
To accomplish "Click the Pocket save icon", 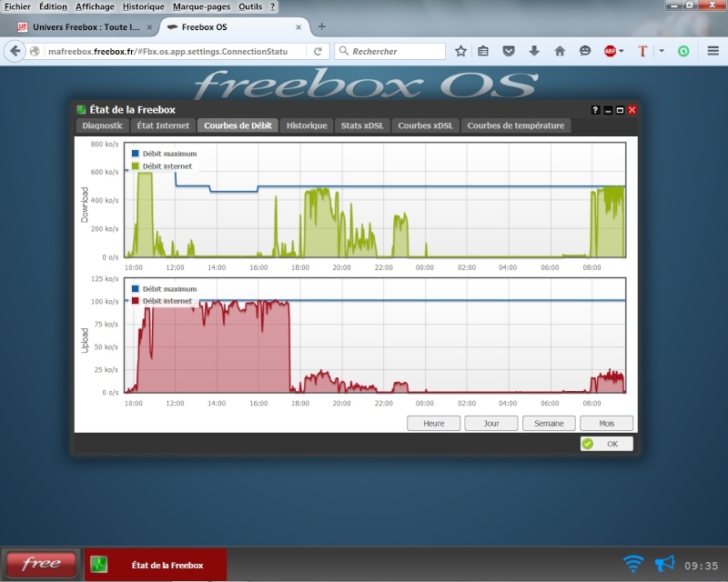I will tap(509, 51).
